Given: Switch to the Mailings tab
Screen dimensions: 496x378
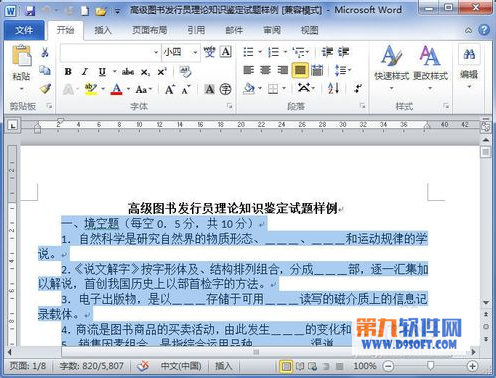Looking at the screenshot, I should pos(234,30).
